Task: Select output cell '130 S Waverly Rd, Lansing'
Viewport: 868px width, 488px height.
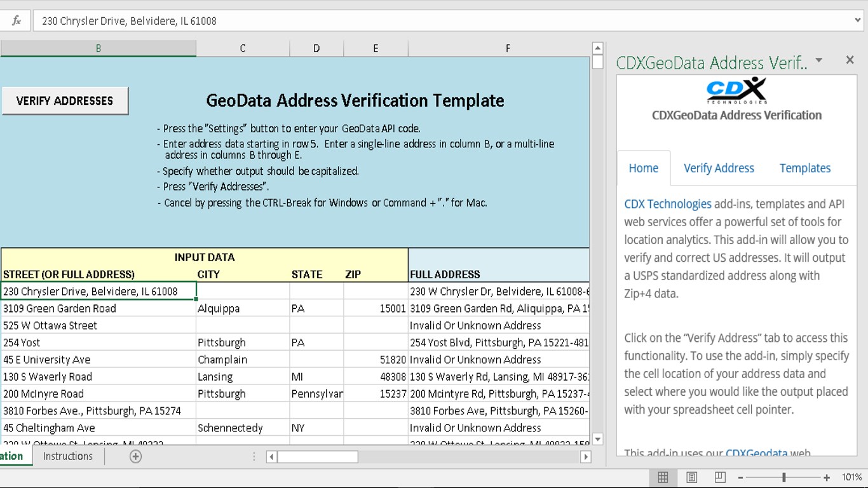Action: click(x=499, y=377)
